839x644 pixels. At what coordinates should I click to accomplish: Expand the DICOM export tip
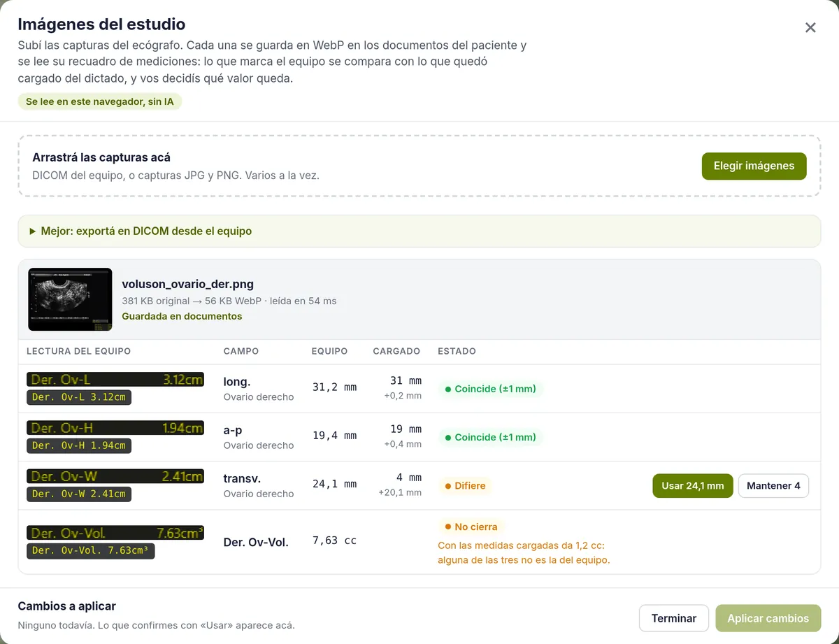[419, 231]
